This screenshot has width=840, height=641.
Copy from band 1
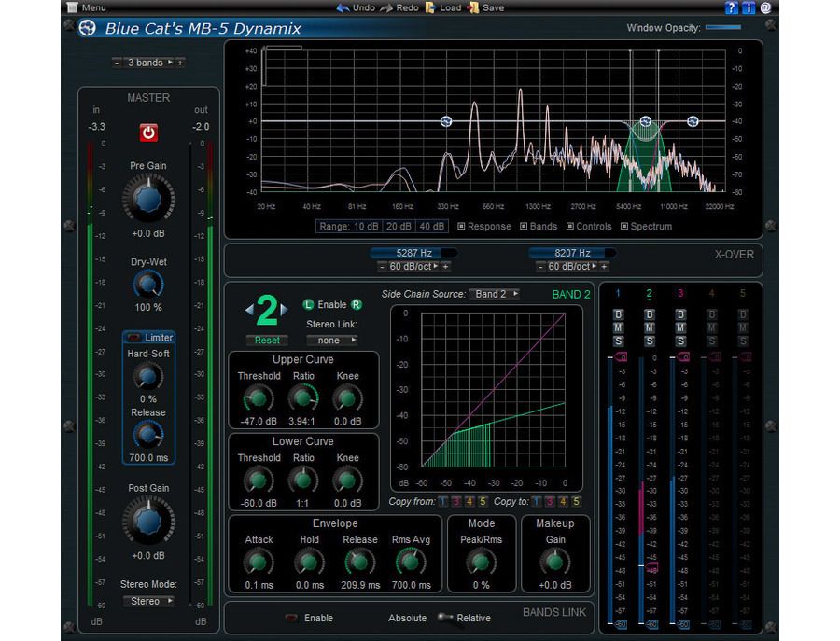(x=442, y=502)
